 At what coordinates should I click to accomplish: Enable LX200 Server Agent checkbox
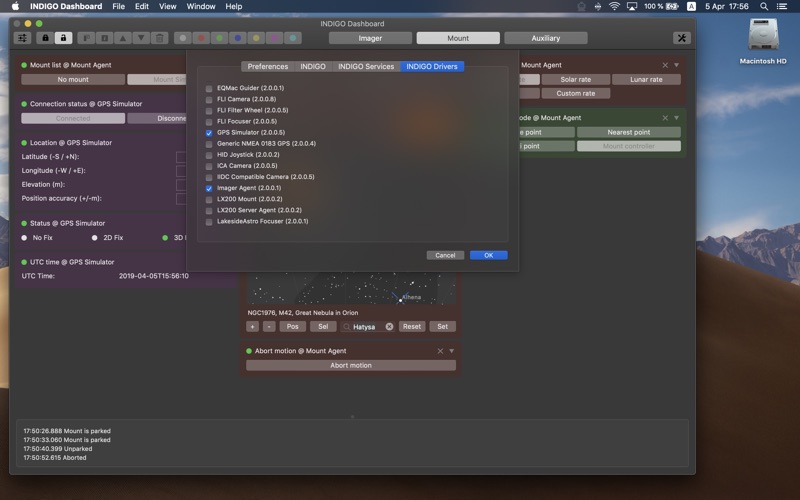coord(209,211)
